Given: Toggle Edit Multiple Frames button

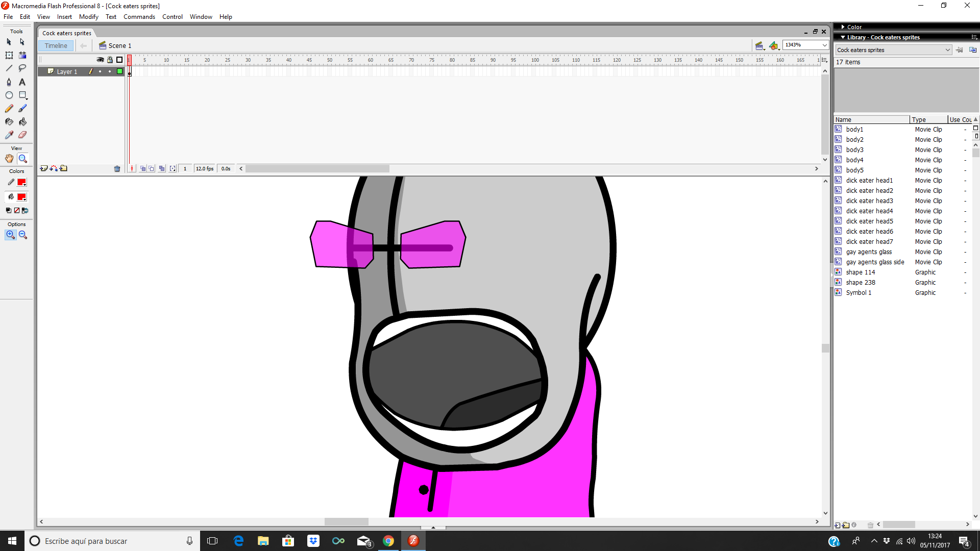Looking at the screenshot, I should click(162, 169).
